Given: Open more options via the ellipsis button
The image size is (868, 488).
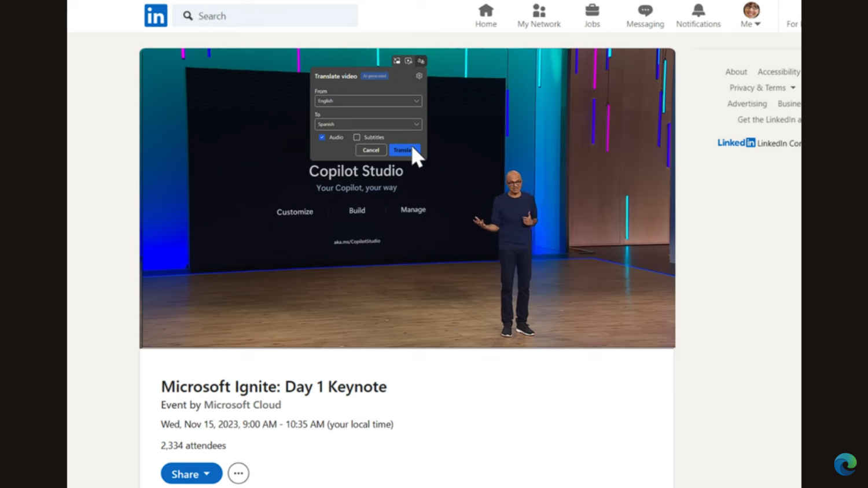Looking at the screenshot, I should [238, 473].
